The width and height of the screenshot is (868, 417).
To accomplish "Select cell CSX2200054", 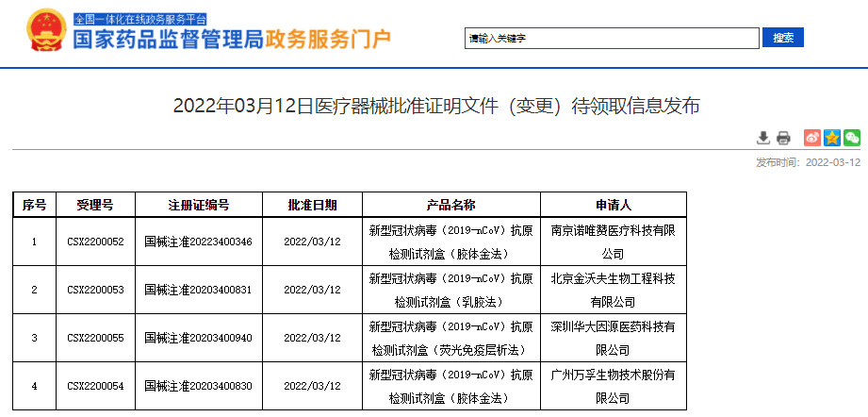I will point(95,386).
